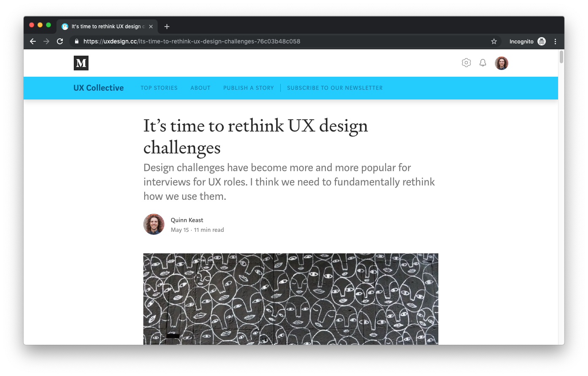
Task: Select PUBLISH A STORY link
Action: click(x=249, y=88)
